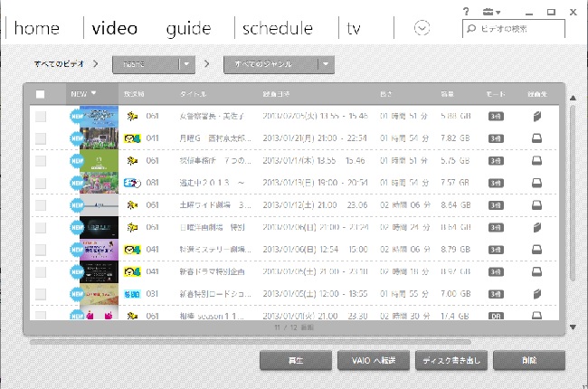Image resolution: width=588 pixels, height=389 pixels.
Task: Open the toolbox settings icon
Action: click(488, 12)
